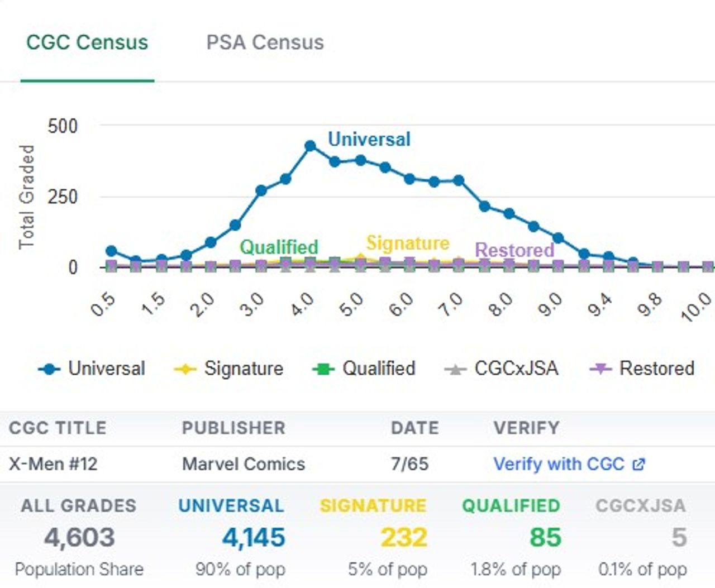Click the 4,603 All Grades total
This screenshot has height=588, width=715.
[79, 537]
